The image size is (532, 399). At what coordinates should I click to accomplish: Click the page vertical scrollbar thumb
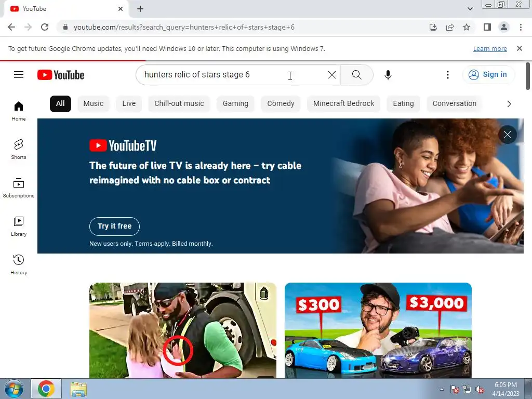(x=528, y=76)
